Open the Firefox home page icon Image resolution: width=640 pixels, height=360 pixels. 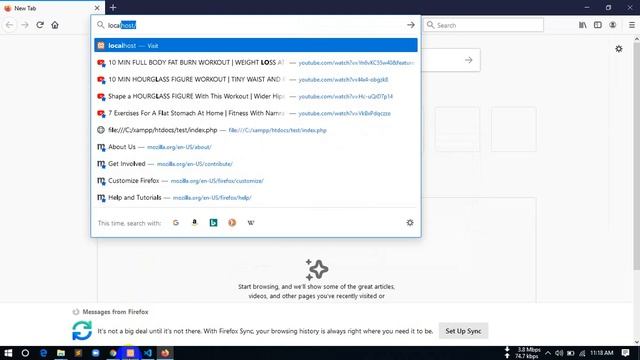(55, 25)
